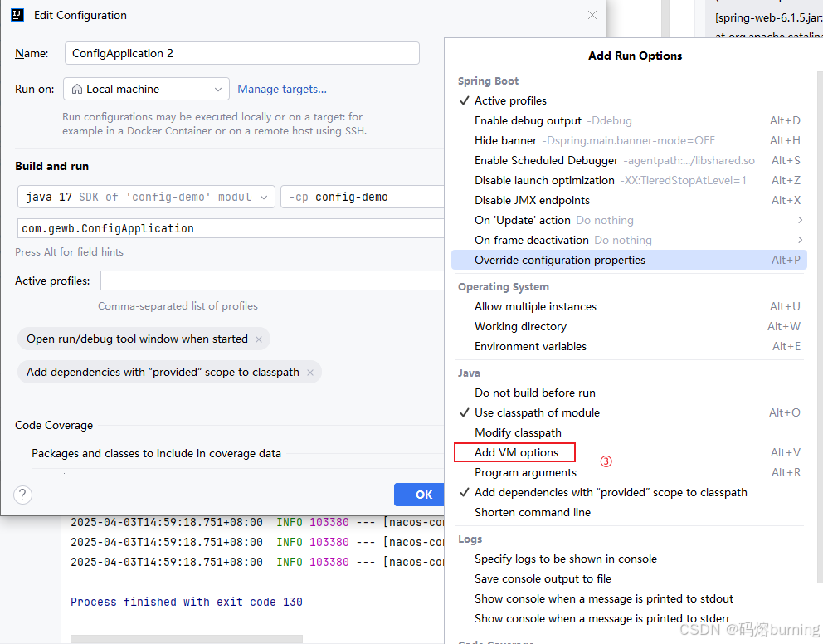Select Environment variables option
The width and height of the screenshot is (823, 644).
point(629,346)
